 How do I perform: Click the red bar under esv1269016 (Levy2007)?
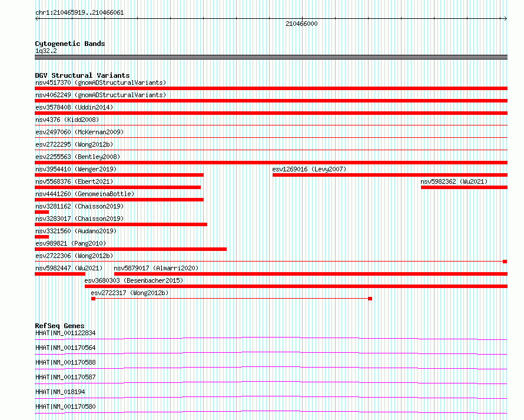[390, 175]
